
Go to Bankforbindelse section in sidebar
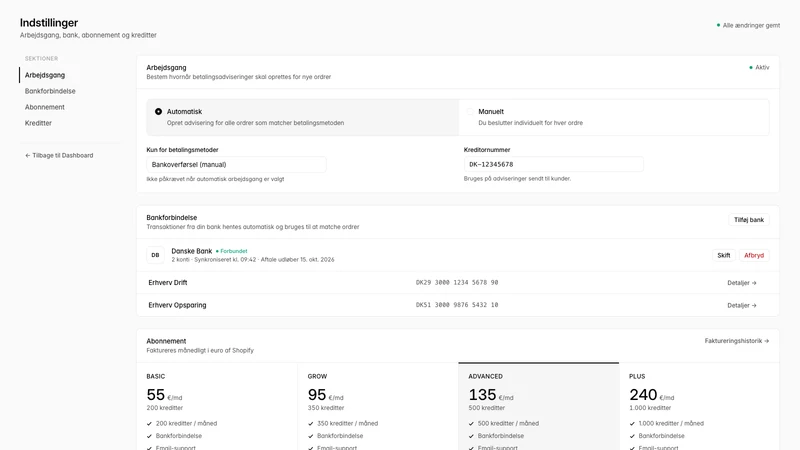point(50,91)
